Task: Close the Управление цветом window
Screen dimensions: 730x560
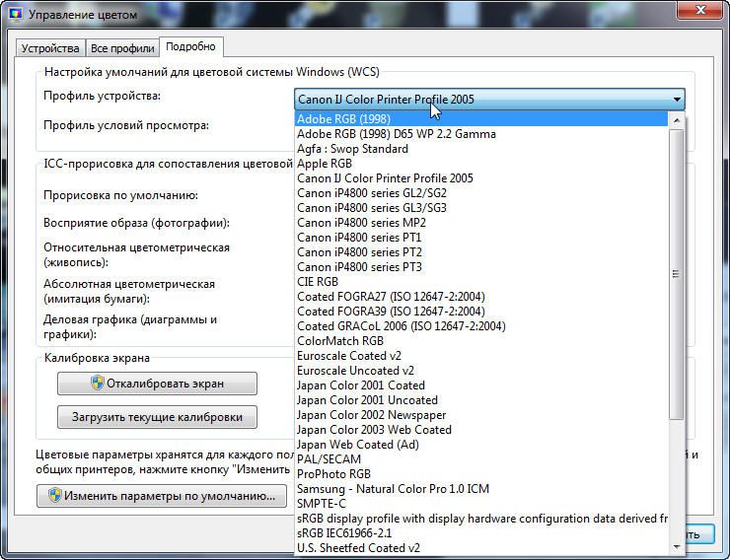Action: click(x=699, y=10)
